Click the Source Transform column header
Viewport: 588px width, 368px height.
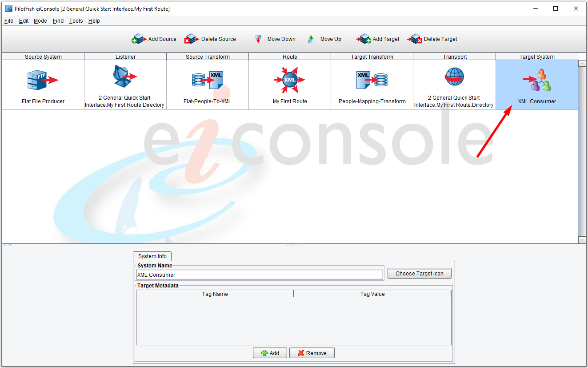(x=208, y=57)
